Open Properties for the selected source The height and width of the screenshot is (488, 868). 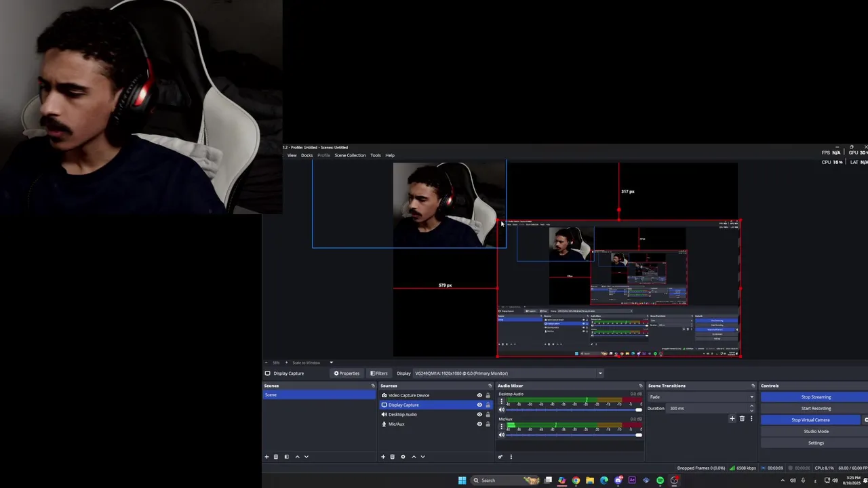pos(347,373)
